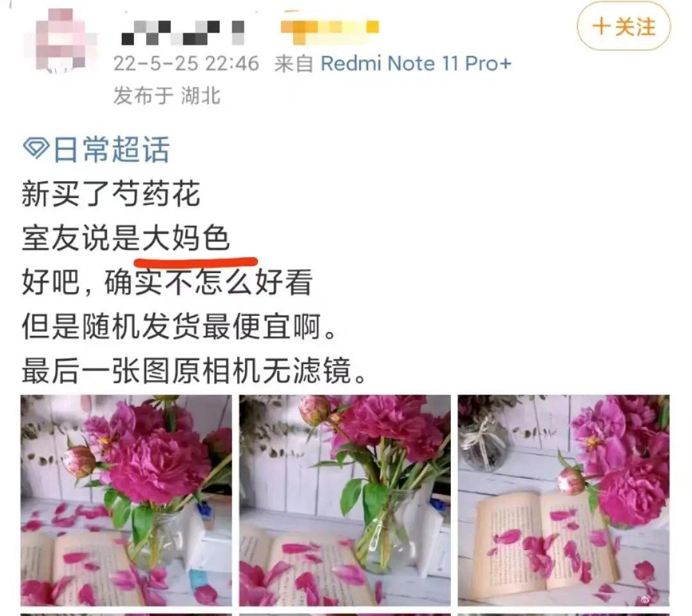This screenshot has width=692, height=616.
Task: Open the Redmi Note 11 Pro+ source link
Action: coord(416,63)
